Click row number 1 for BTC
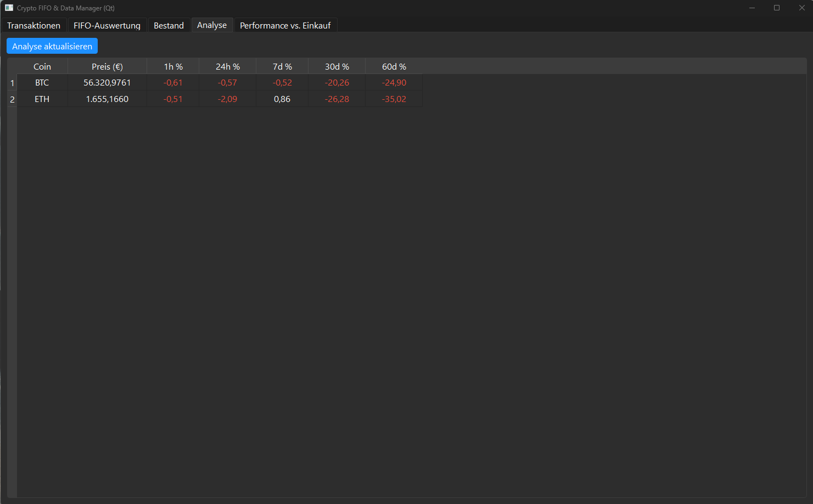813x504 pixels. click(x=12, y=82)
